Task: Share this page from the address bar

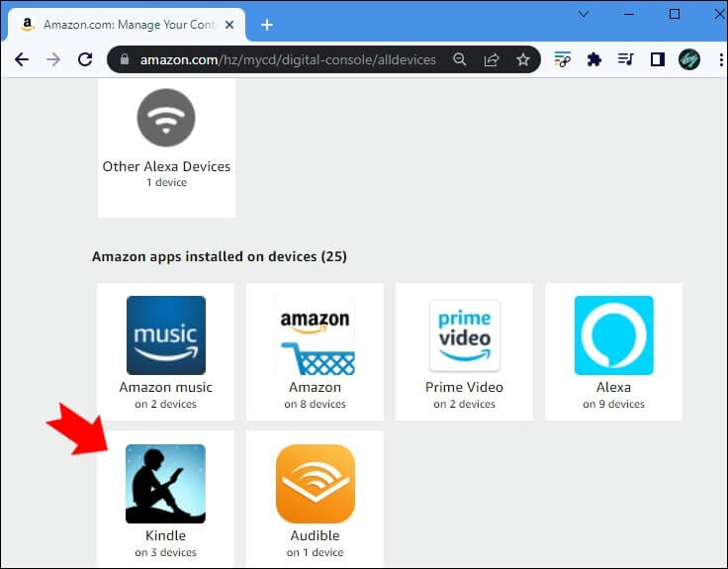Action: (492, 59)
